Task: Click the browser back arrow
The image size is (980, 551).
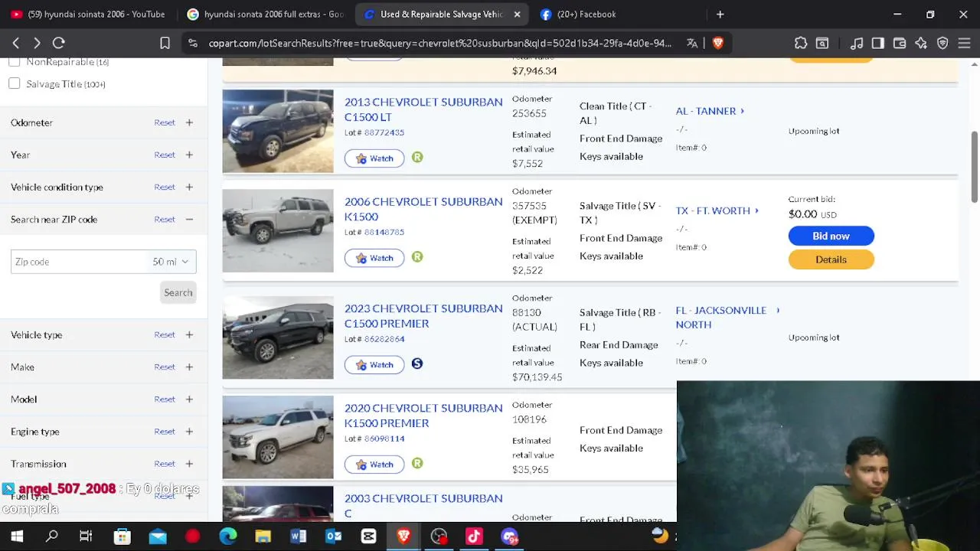Action: point(16,44)
